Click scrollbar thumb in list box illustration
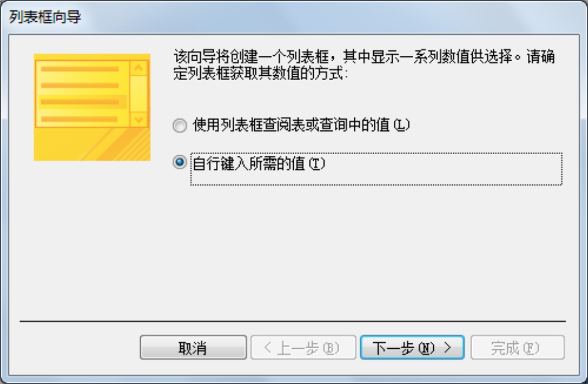The image size is (588, 384). [x=139, y=94]
